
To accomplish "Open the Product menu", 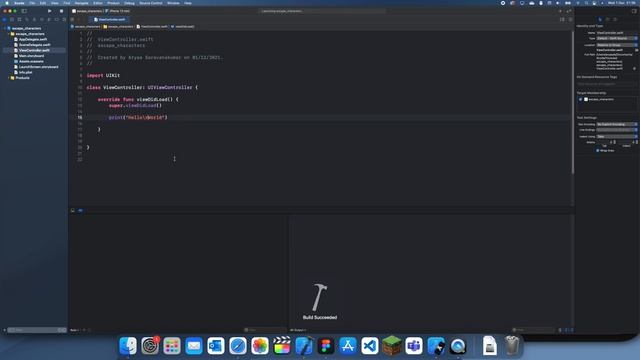I will [x=113, y=3].
